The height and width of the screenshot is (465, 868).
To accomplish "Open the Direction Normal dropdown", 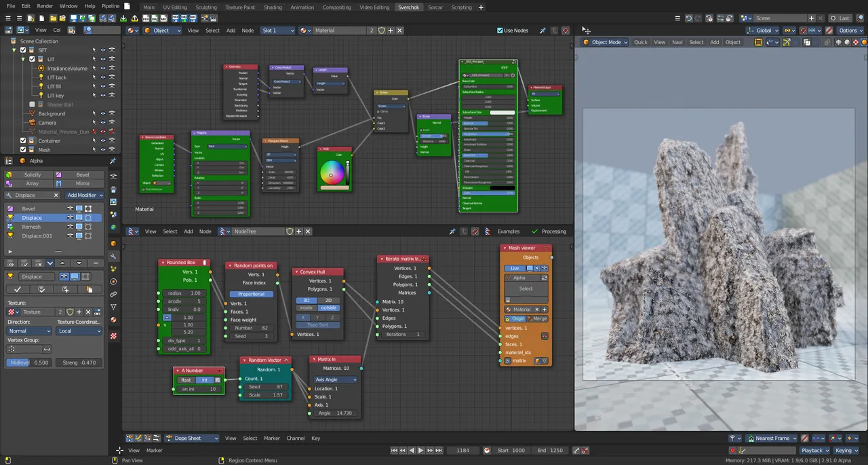I will (29, 331).
